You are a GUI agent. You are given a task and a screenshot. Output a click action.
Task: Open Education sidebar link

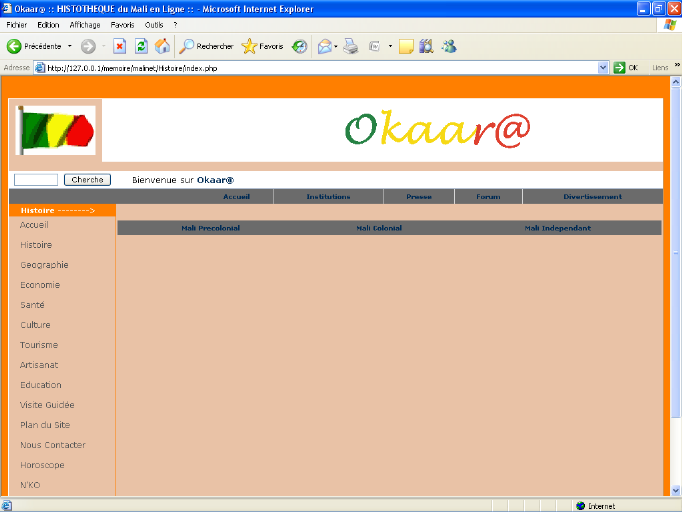coord(41,385)
